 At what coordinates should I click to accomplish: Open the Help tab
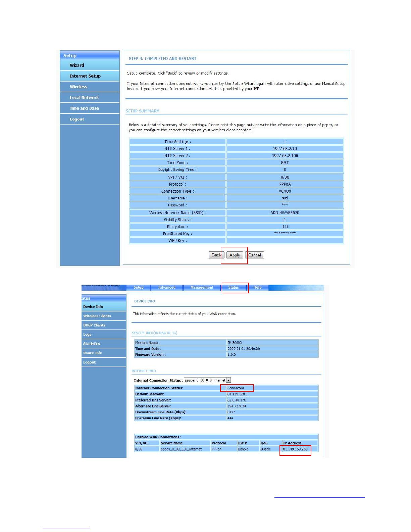pos(257,287)
